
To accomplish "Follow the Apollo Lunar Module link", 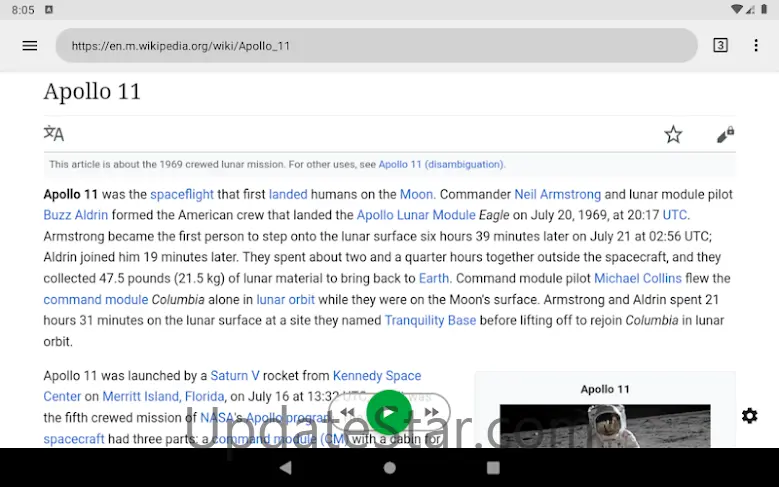I will [x=416, y=215].
